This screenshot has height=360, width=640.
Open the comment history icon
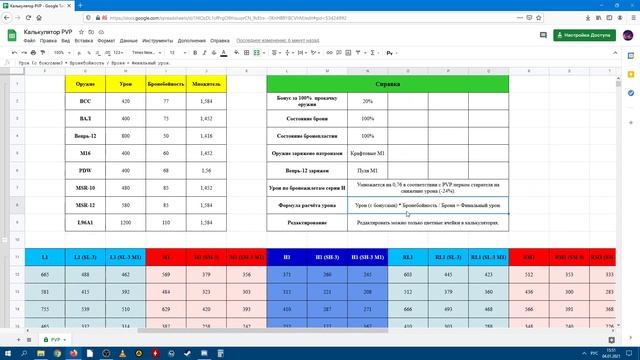coord(543,35)
